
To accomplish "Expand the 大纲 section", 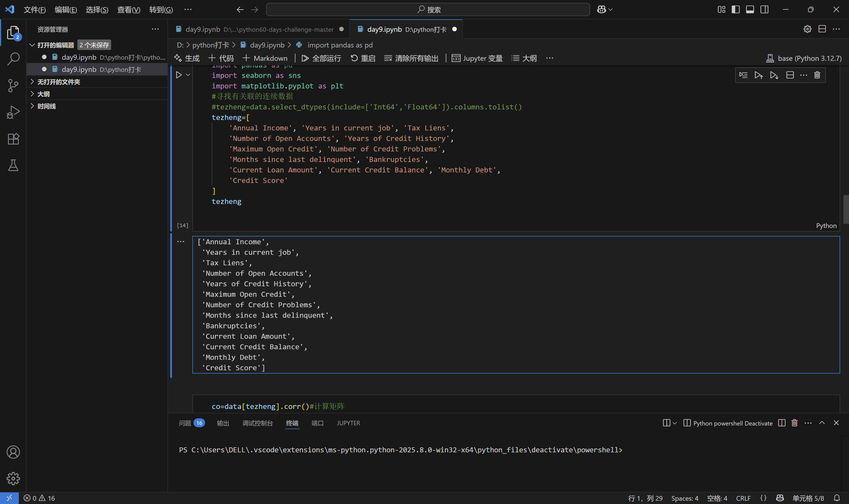I will (43, 94).
